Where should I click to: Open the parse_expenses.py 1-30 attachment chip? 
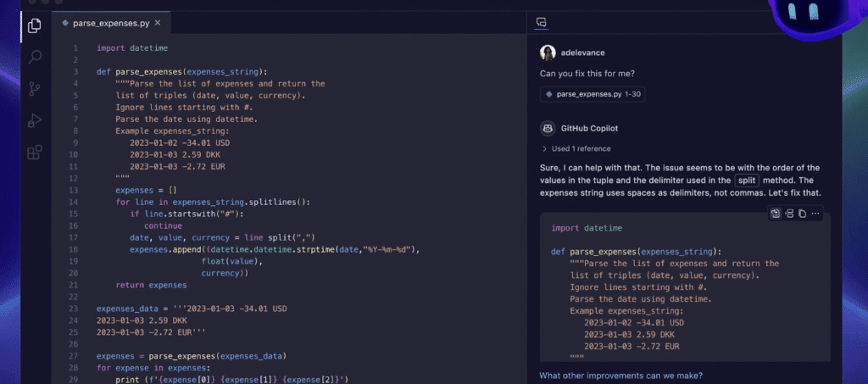593,94
